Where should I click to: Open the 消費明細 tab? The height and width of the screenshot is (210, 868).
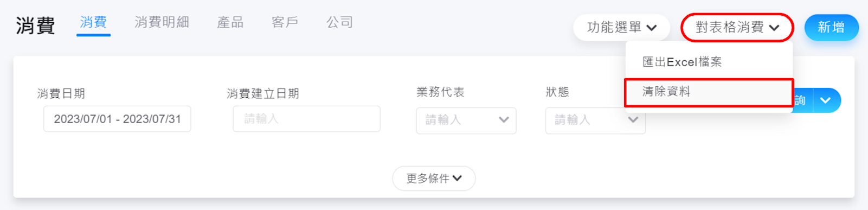click(162, 22)
